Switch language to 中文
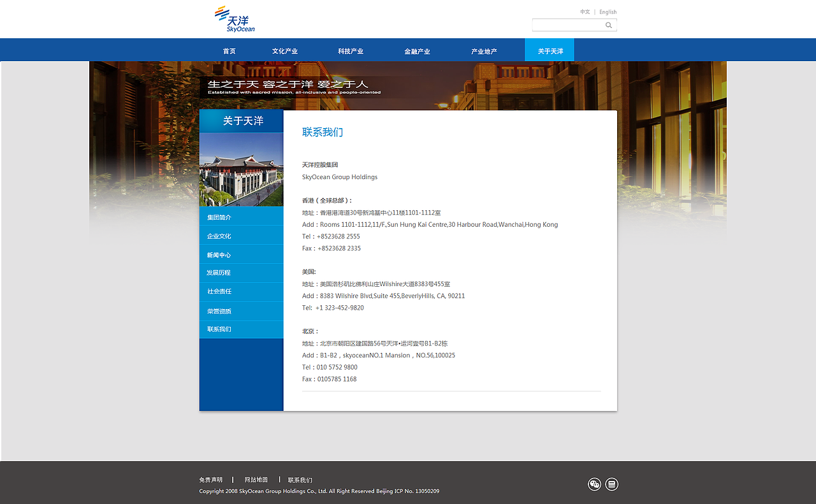Image resolution: width=816 pixels, height=504 pixels. [585, 12]
